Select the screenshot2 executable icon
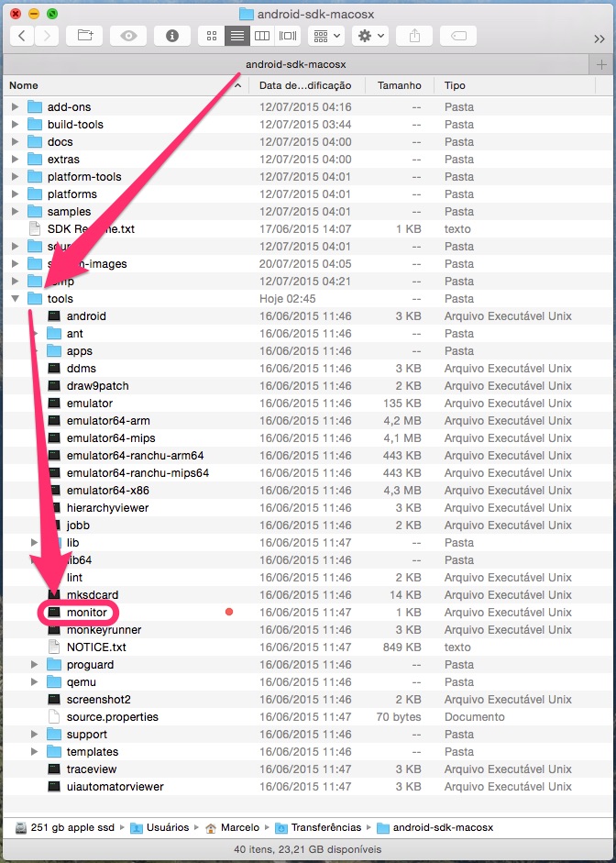This screenshot has height=863, width=616. pos(54,700)
